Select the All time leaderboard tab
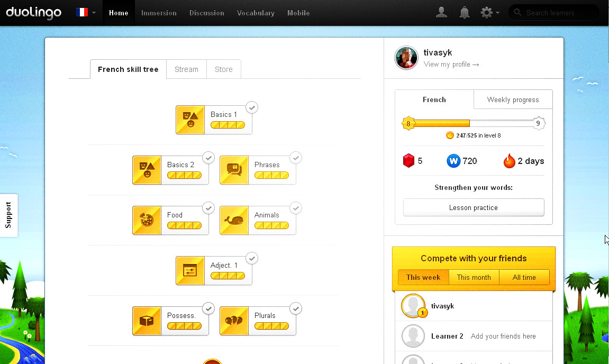 (x=524, y=277)
